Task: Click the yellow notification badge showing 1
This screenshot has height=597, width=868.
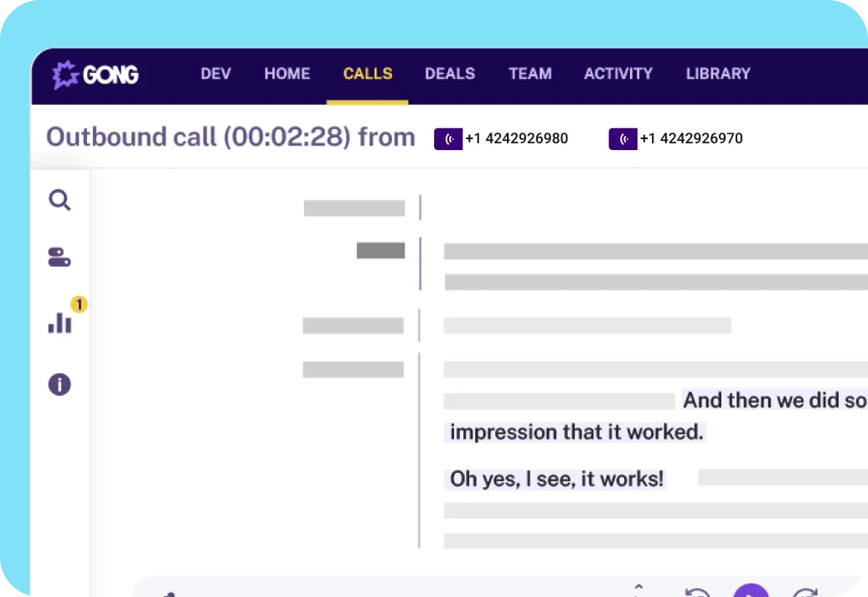Action: pyautogui.click(x=79, y=304)
